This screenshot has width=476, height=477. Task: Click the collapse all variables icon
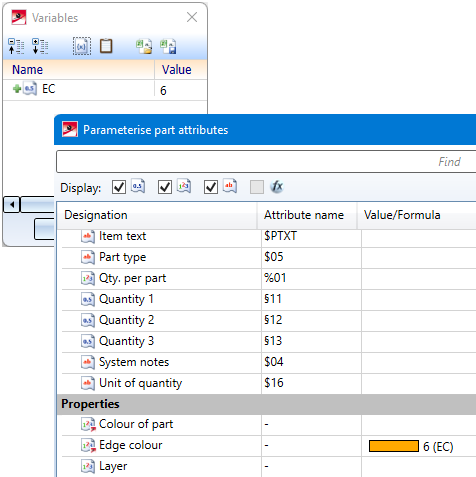pos(16,46)
